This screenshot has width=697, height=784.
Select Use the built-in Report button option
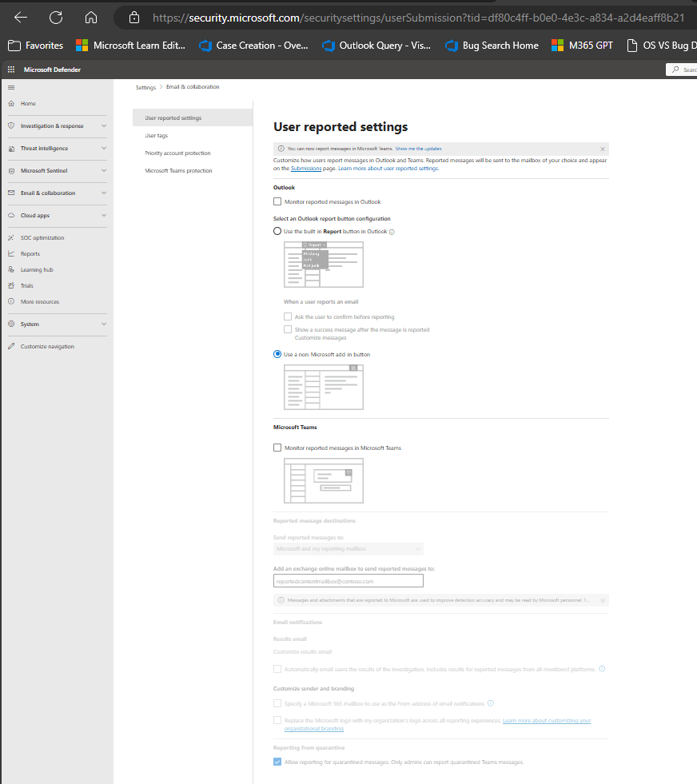[277, 231]
